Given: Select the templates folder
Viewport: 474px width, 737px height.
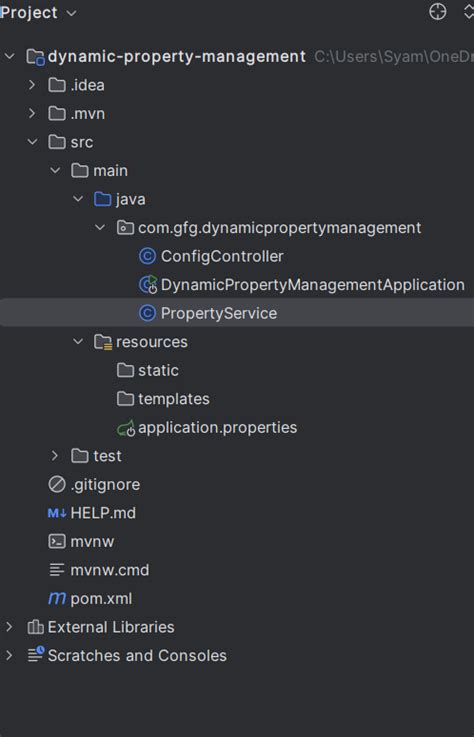Looking at the screenshot, I should (x=163, y=399).
